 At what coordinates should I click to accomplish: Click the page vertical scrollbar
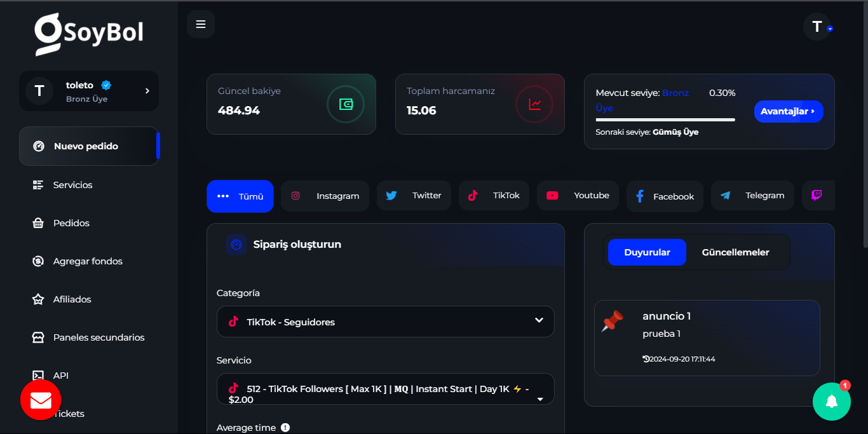pos(865,127)
